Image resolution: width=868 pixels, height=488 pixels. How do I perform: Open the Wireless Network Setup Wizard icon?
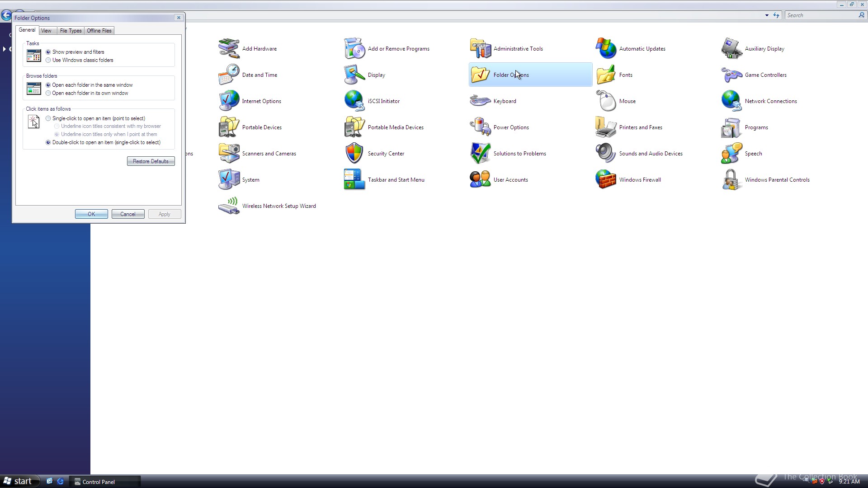229,206
